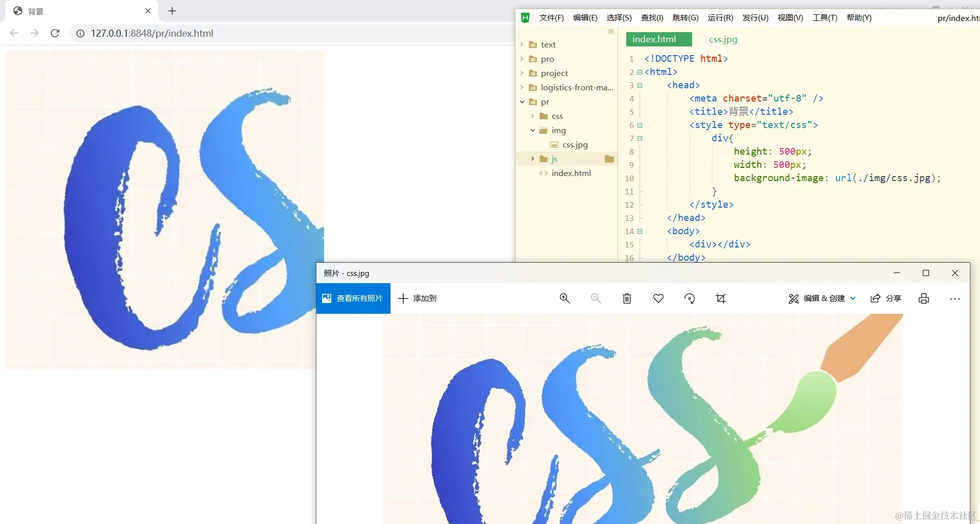Open the more options ellipsis in Photos
The width and height of the screenshot is (980, 524).
pyautogui.click(x=955, y=298)
